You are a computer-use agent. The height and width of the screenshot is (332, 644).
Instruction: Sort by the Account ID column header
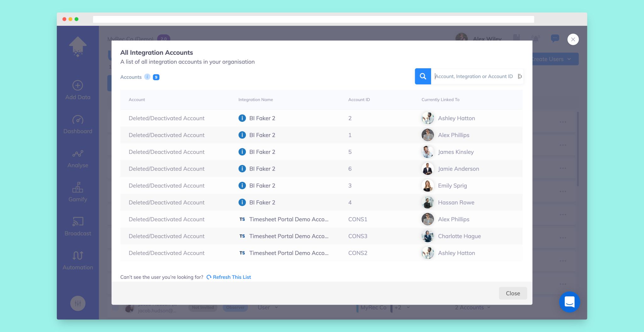359,100
